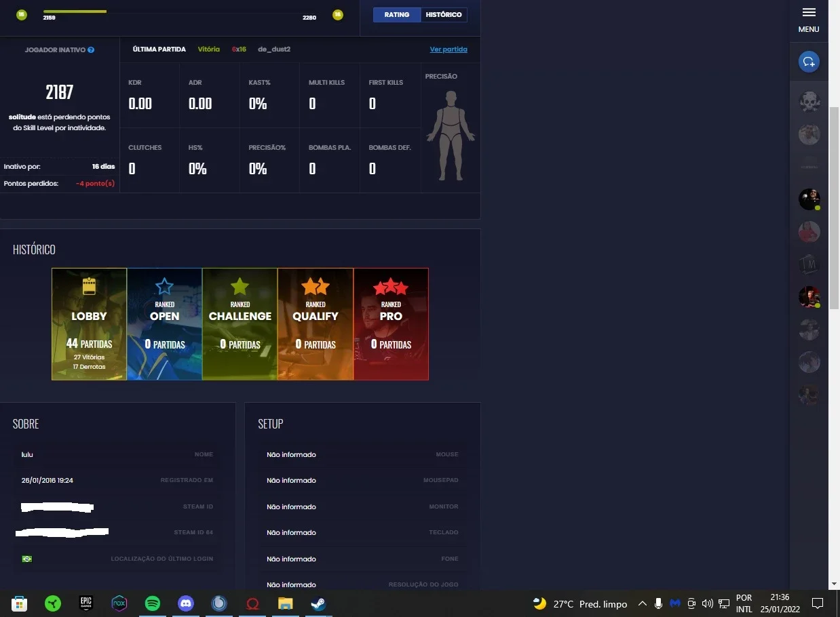Select the LOBBY history card

90,324
